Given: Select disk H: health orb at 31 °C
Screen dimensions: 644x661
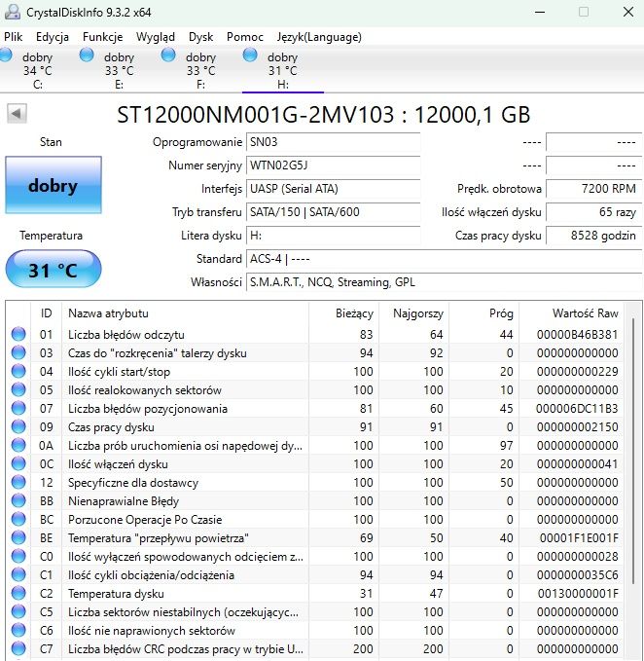Looking at the screenshot, I should (250, 55).
